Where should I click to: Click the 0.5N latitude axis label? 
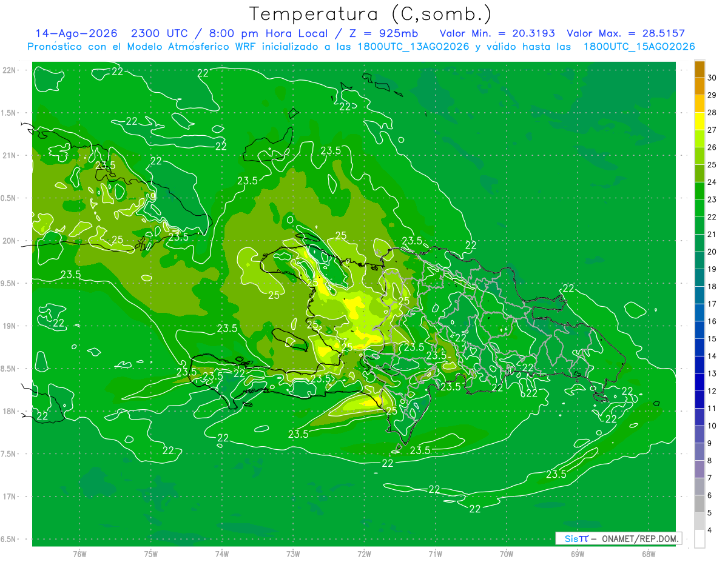pyautogui.click(x=9, y=198)
